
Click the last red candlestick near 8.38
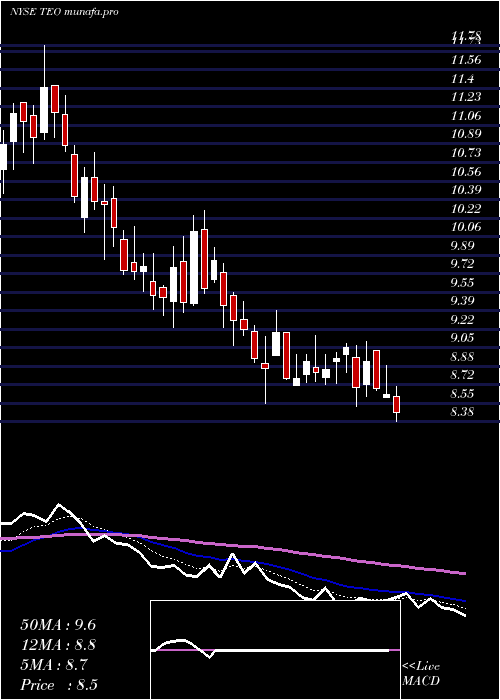pyautogui.click(x=396, y=404)
